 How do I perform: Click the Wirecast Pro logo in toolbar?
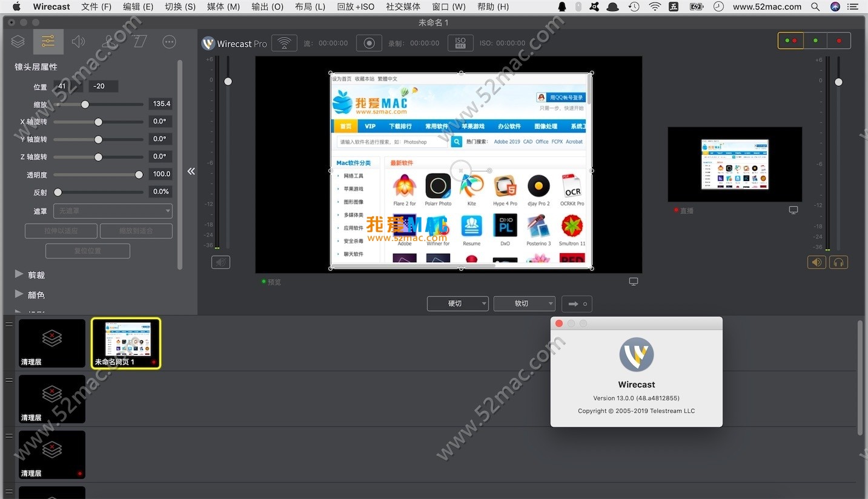pos(234,44)
